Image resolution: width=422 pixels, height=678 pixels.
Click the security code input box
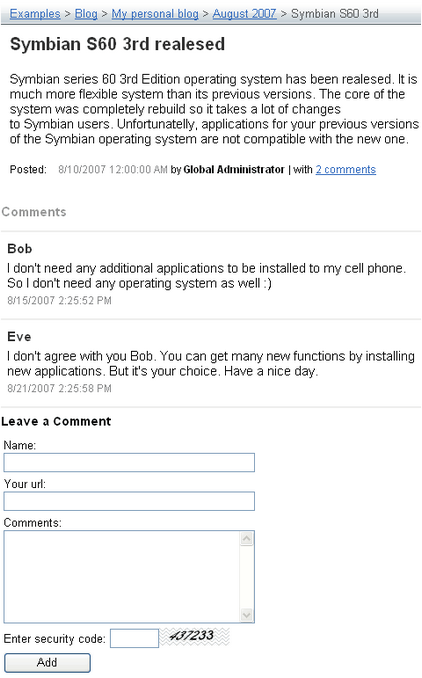pyautogui.click(x=134, y=638)
